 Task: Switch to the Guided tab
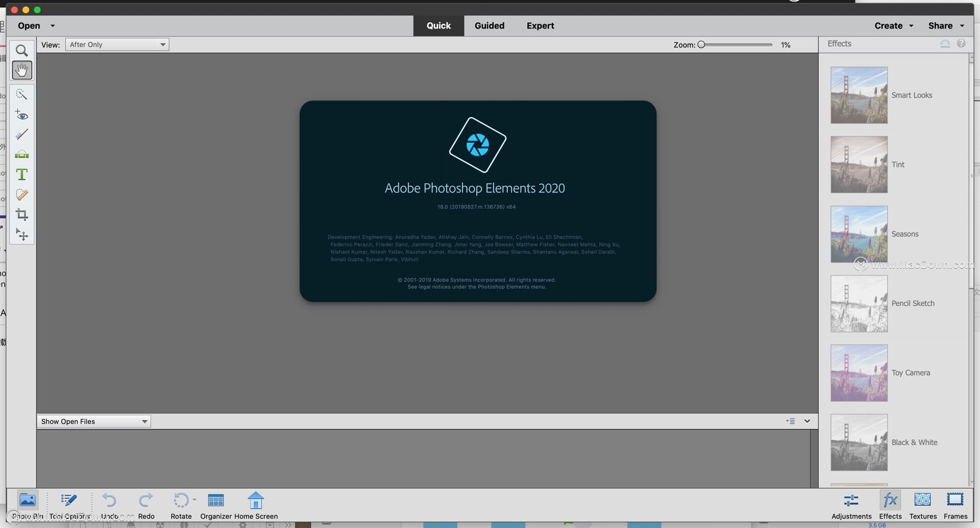pos(489,26)
